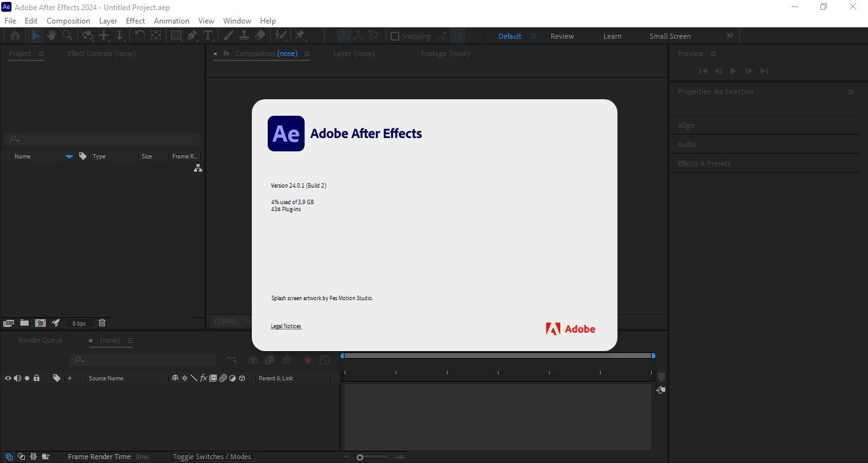Select the Puppet Pin tool
The image size is (868, 463).
(300, 36)
